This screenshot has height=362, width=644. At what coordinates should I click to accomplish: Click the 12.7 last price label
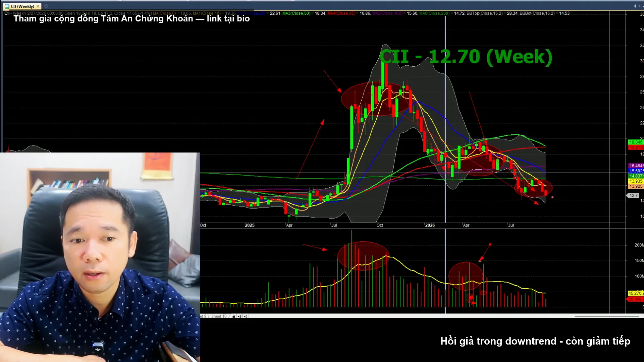coord(633,195)
